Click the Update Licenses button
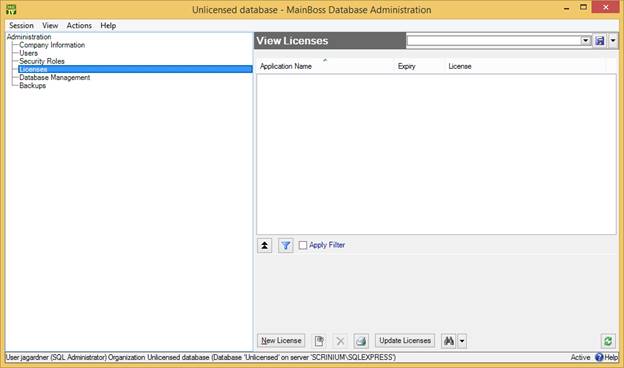 [x=405, y=341]
